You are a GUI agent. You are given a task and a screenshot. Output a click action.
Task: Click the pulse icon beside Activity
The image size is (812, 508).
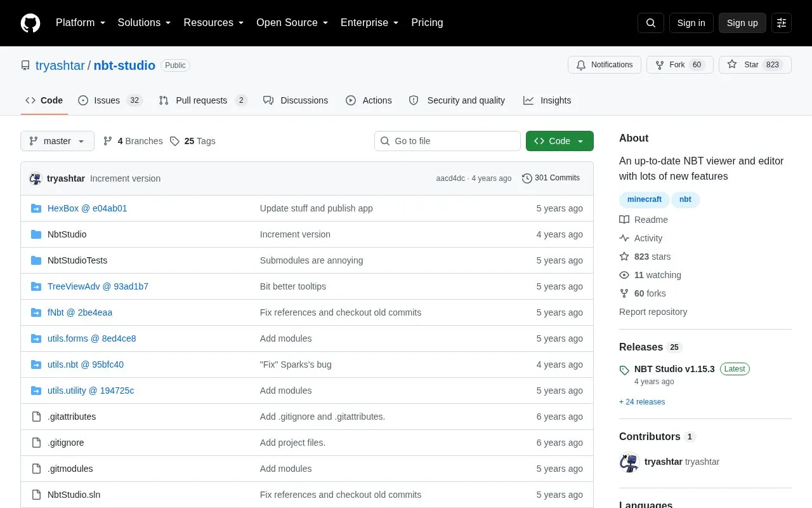[624, 238]
